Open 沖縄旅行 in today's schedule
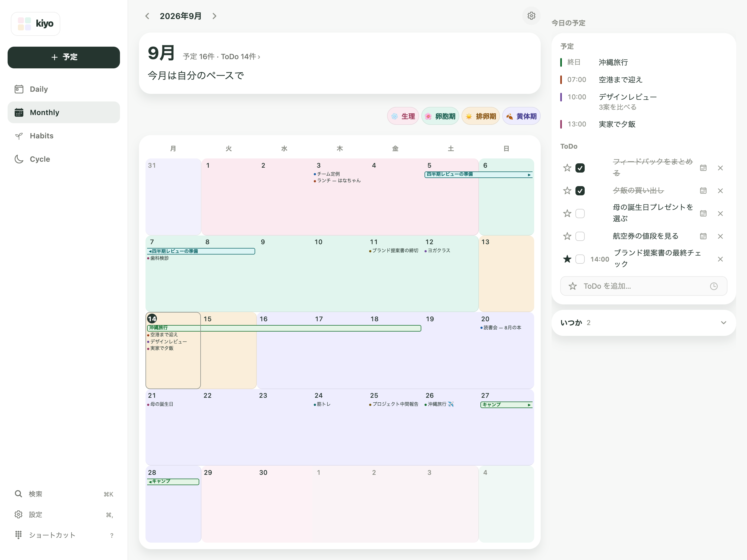 point(644,62)
